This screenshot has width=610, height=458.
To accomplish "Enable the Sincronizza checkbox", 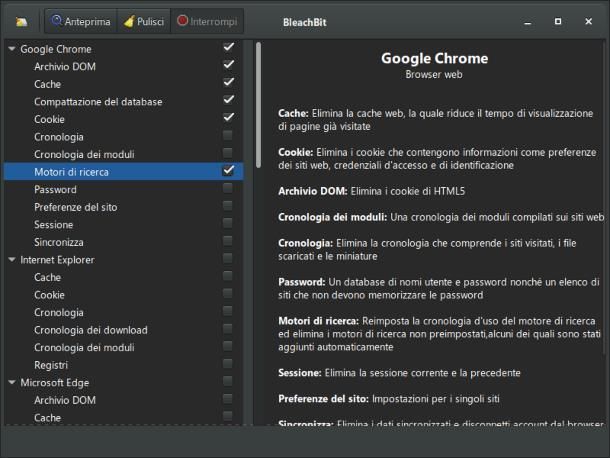I will pos(228,240).
